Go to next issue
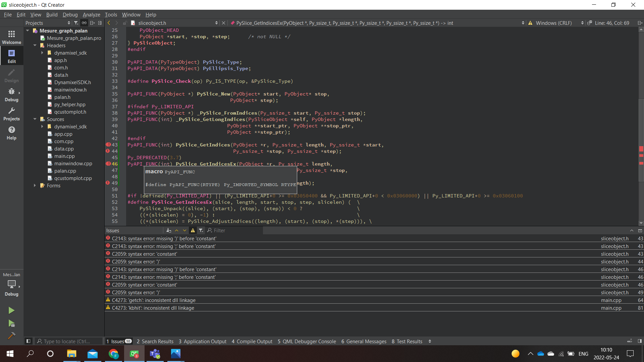Screen dimensions: 644x362 click(x=184, y=230)
